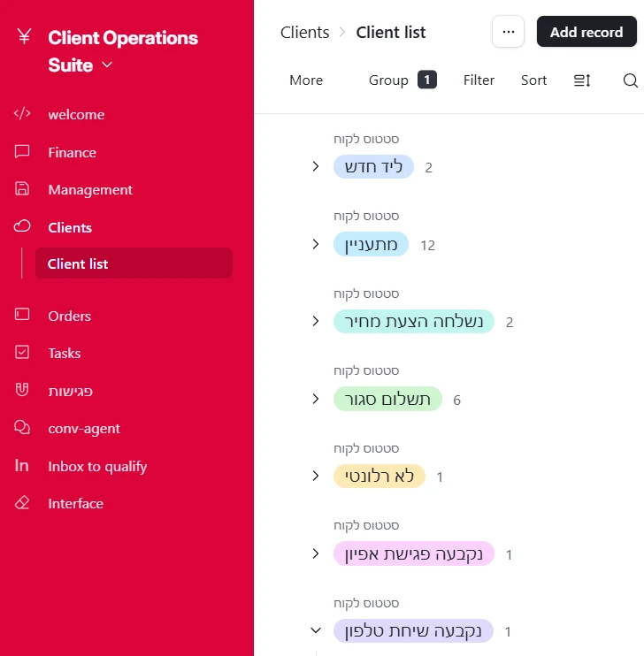
Task: Click the chat bubbles icon beside conv-agent
Action: [22, 427]
